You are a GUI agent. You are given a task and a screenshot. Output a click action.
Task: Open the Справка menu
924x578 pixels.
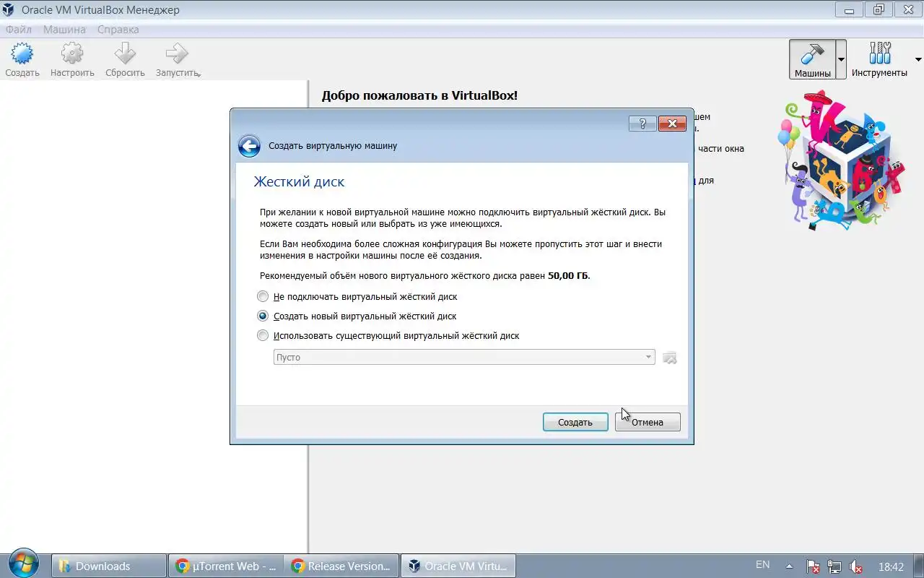[118, 30]
